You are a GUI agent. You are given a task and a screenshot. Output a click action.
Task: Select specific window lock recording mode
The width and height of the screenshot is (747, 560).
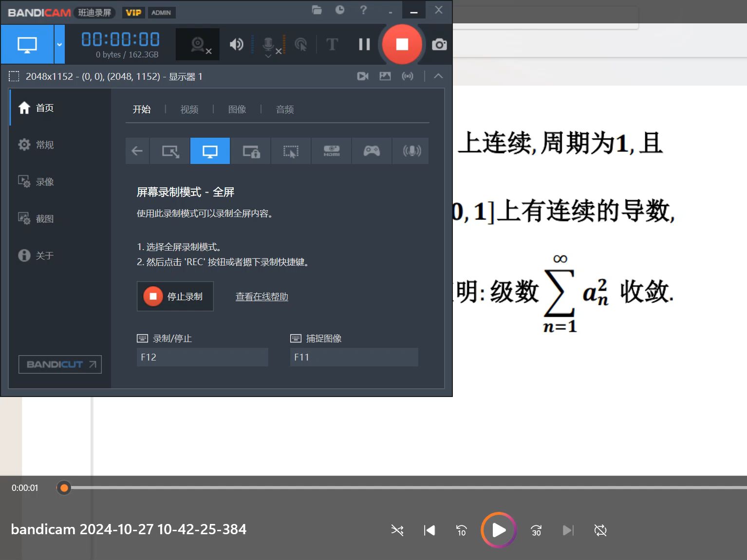251,151
